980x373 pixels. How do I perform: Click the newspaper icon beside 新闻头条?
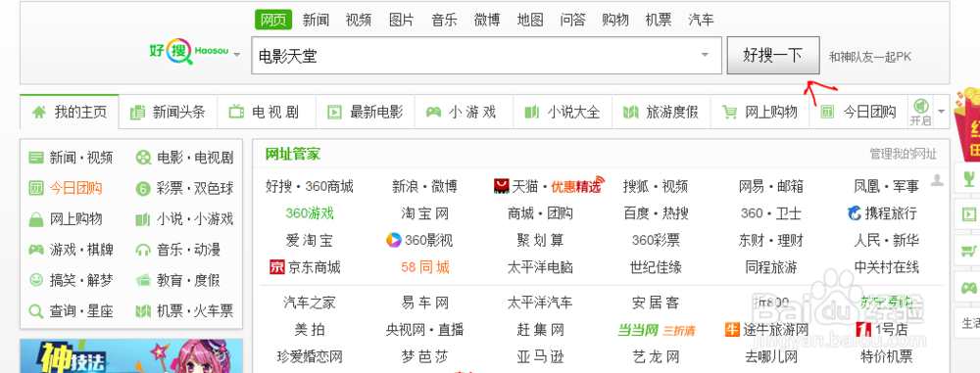pyautogui.click(x=137, y=113)
